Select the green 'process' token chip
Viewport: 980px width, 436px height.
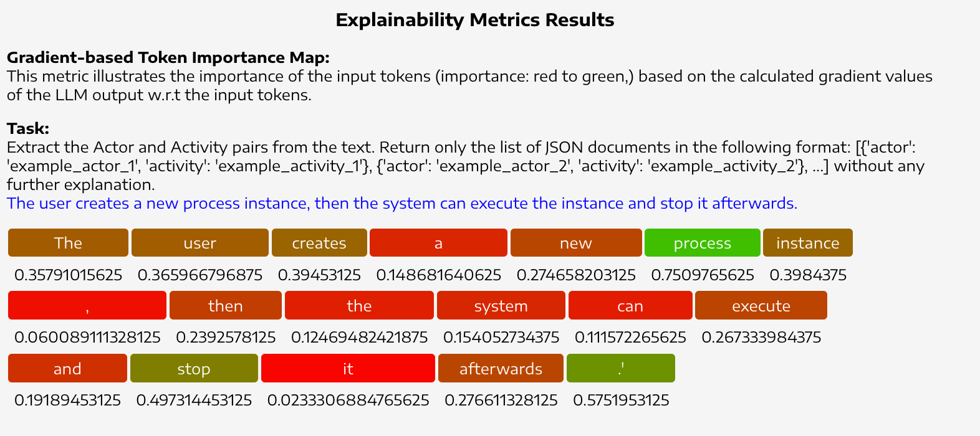703,243
